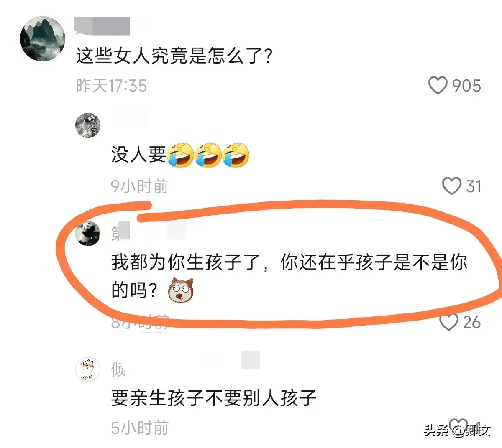This screenshot has height=448, width=502.
Task: Tap the '9小时前' timestamp
Action: 139,186
